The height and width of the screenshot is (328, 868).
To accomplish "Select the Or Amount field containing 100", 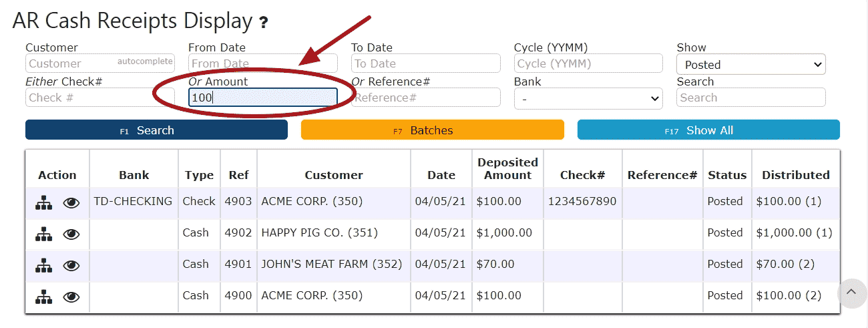I will coord(263,98).
